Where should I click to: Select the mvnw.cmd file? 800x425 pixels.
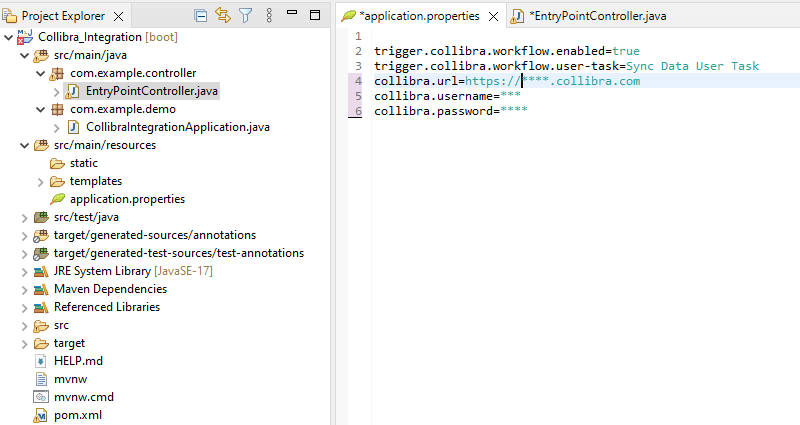[x=84, y=397]
